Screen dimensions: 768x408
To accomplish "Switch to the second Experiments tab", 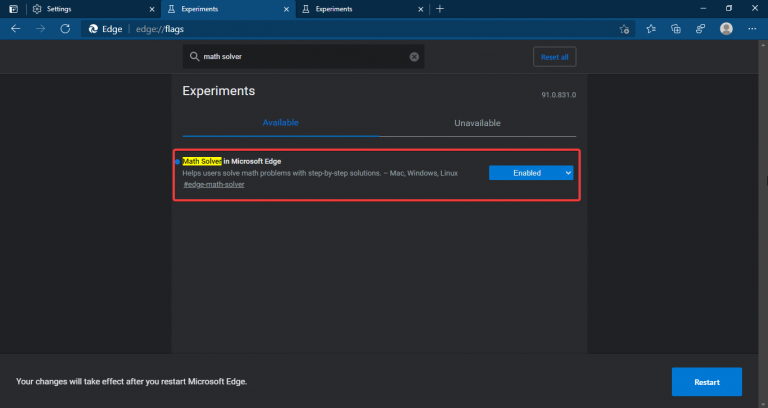I will [x=362, y=9].
